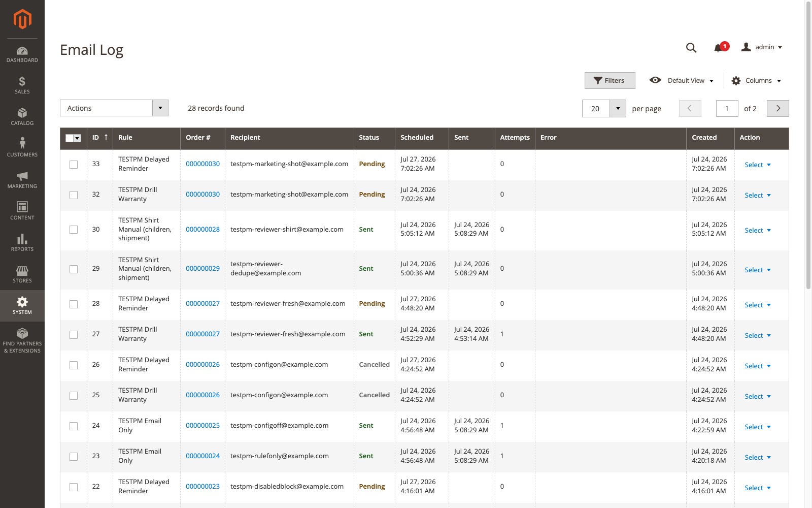
Task: Click recipient testpm-reviewer-shirt@example.com
Action: pyautogui.click(x=287, y=229)
